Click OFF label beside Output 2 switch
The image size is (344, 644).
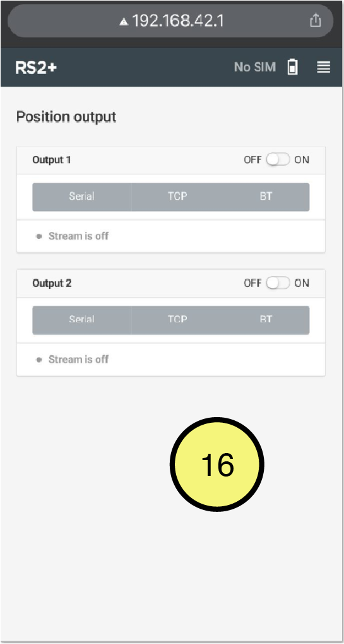252,283
